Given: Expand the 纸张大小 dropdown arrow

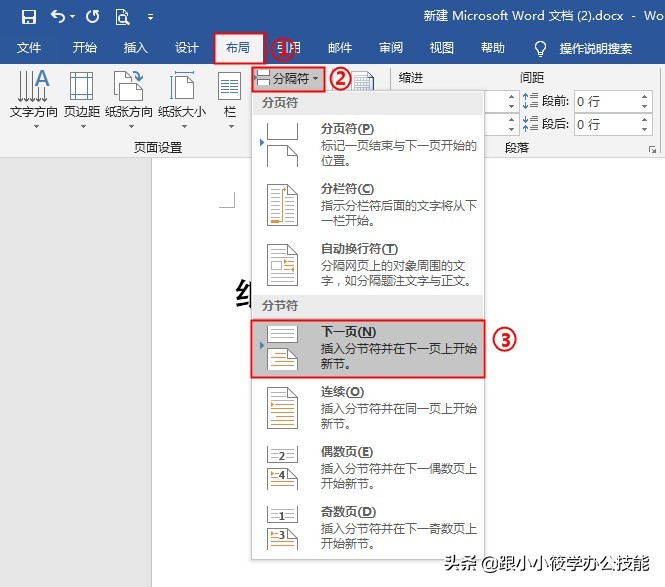Looking at the screenshot, I should pos(184,126).
